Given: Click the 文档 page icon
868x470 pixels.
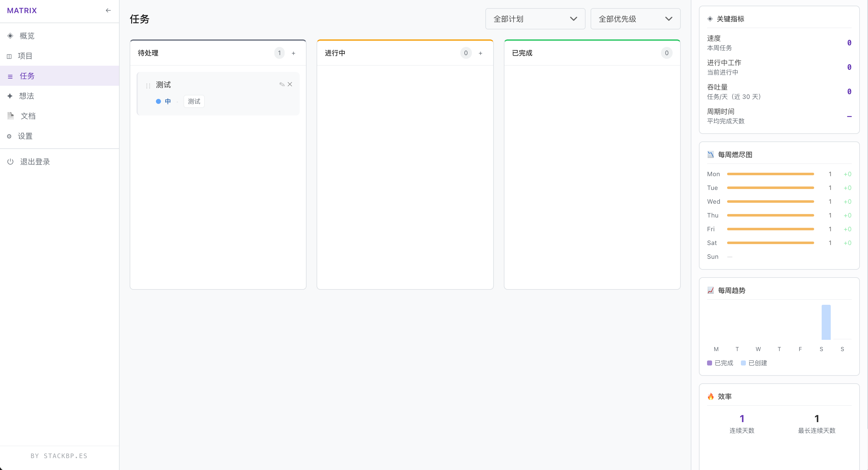Looking at the screenshot, I should click(10, 116).
